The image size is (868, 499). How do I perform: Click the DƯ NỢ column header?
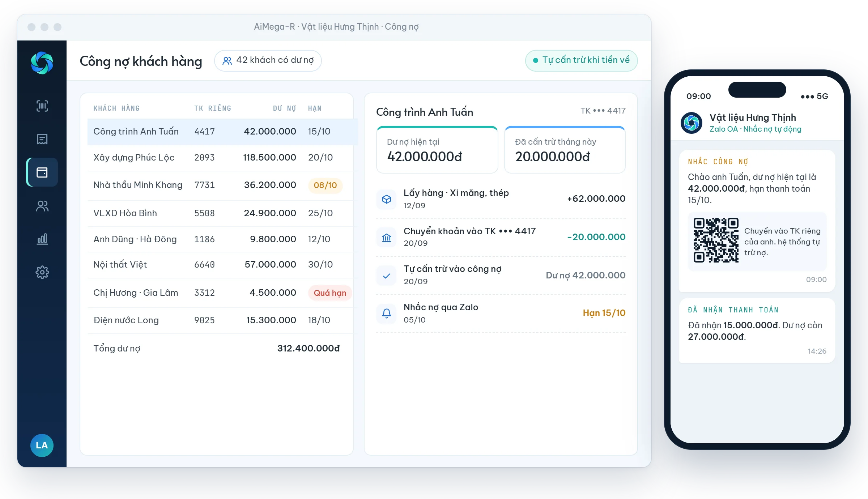(x=284, y=108)
